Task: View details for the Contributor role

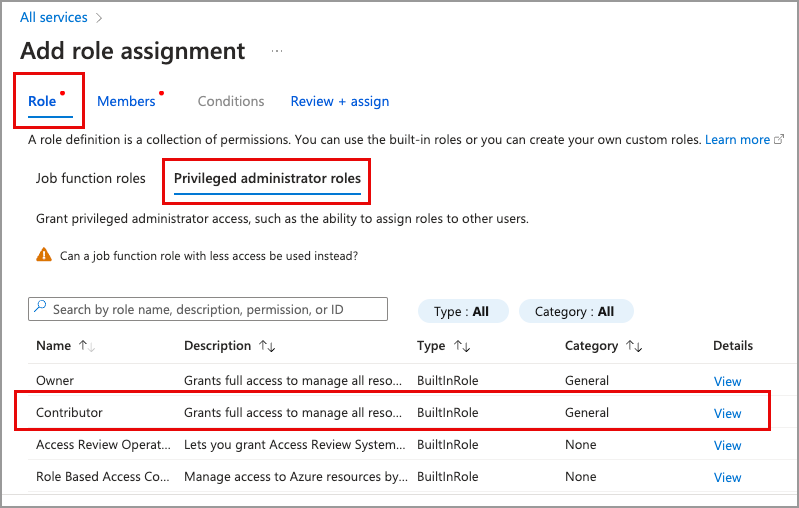Action: (x=727, y=413)
